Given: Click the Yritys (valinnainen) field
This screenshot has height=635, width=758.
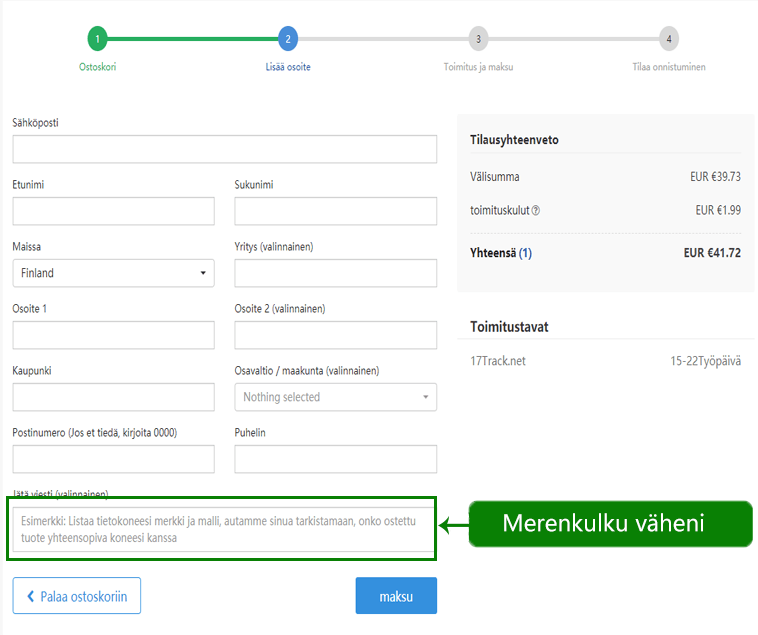Looking at the screenshot, I should coord(335,273).
